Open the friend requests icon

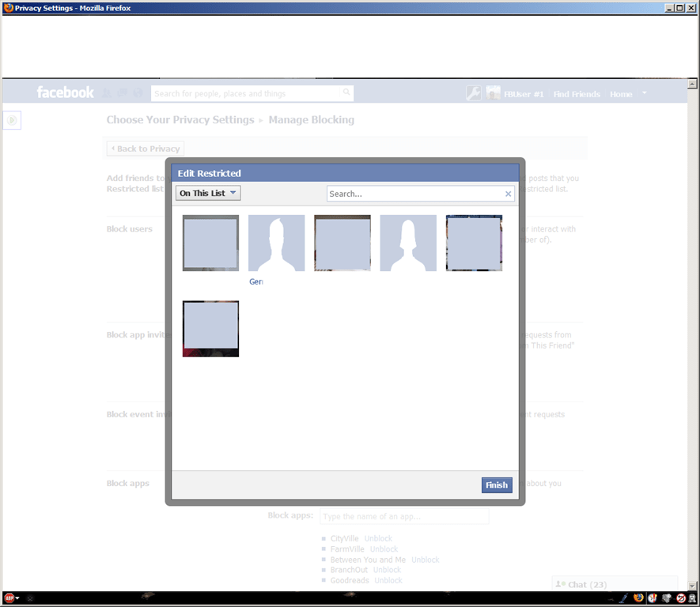106,92
